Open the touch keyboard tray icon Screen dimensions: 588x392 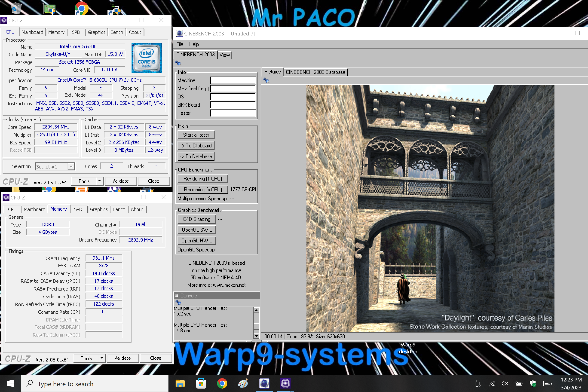click(x=548, y=383)
